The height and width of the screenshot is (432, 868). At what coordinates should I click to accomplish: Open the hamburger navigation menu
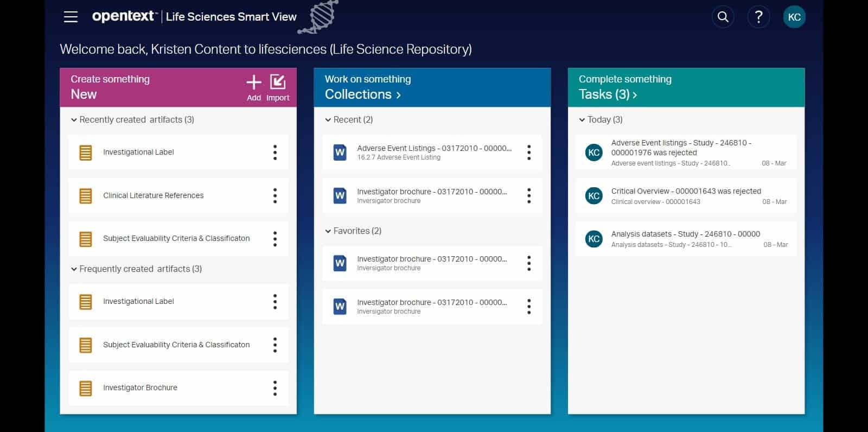click(x=71, y=17)
